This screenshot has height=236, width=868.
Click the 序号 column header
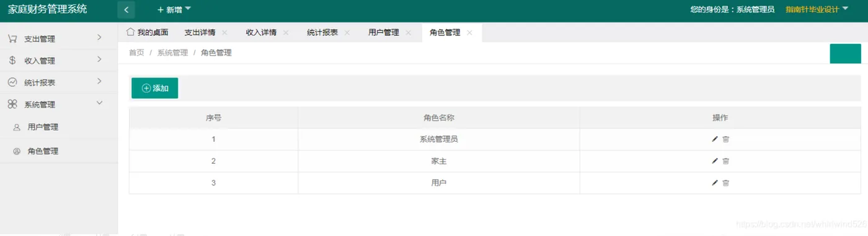(x=213, y=118)
